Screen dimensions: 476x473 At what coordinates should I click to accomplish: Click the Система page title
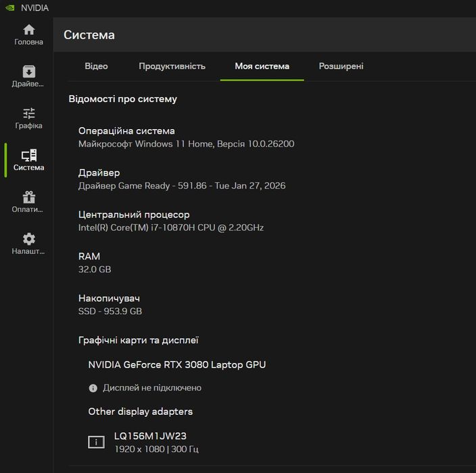pyautogui.click(x=89, y=34)
